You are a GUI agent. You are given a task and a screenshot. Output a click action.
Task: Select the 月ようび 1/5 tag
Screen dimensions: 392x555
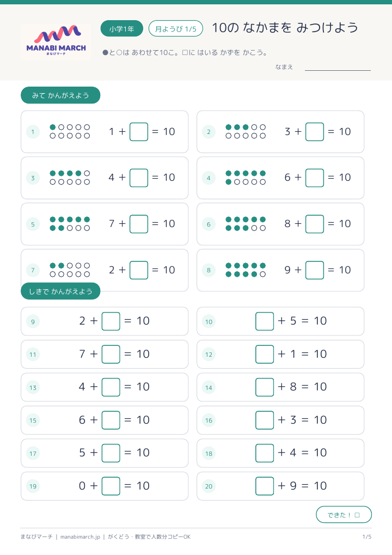(176, 29)
